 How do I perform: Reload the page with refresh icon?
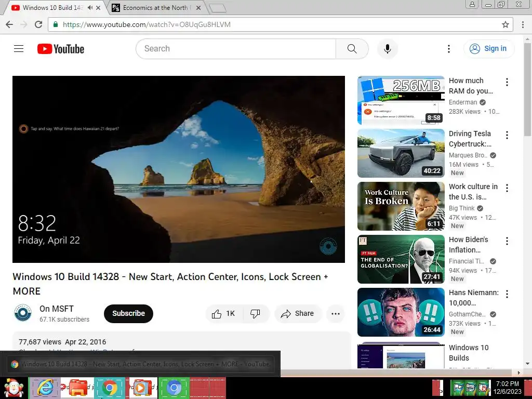point(38,24)
